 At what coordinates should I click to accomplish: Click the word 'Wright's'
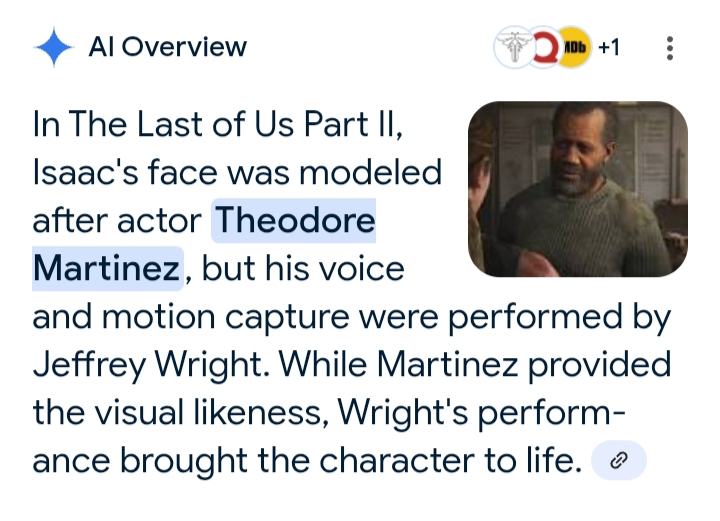(403, 413)
